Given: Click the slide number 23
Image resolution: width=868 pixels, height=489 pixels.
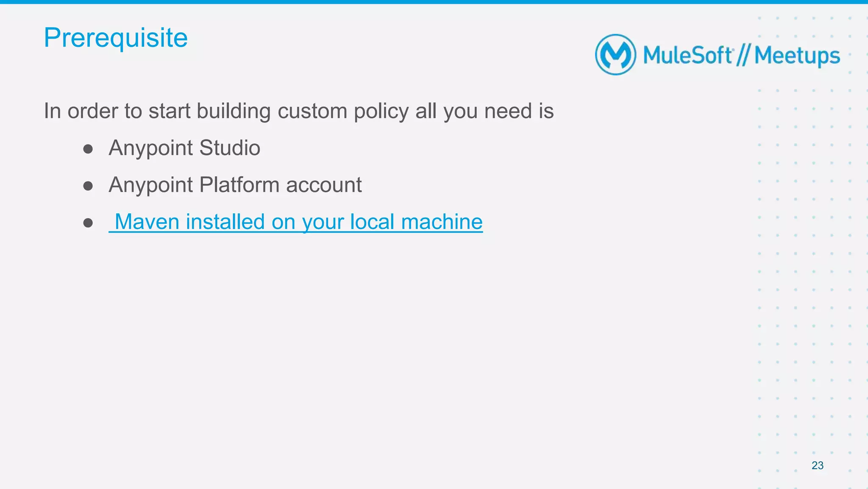Looking at the screenshot, I should (818, 465).
